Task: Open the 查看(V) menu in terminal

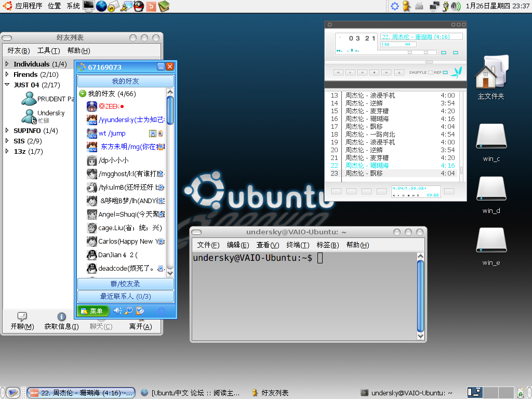Action: tap(268, 245)
